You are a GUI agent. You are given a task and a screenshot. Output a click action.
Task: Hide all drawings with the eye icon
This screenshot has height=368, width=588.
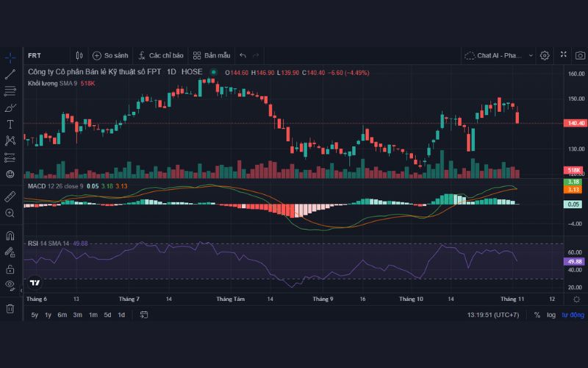pyautogui.click(x=10, y=284)
